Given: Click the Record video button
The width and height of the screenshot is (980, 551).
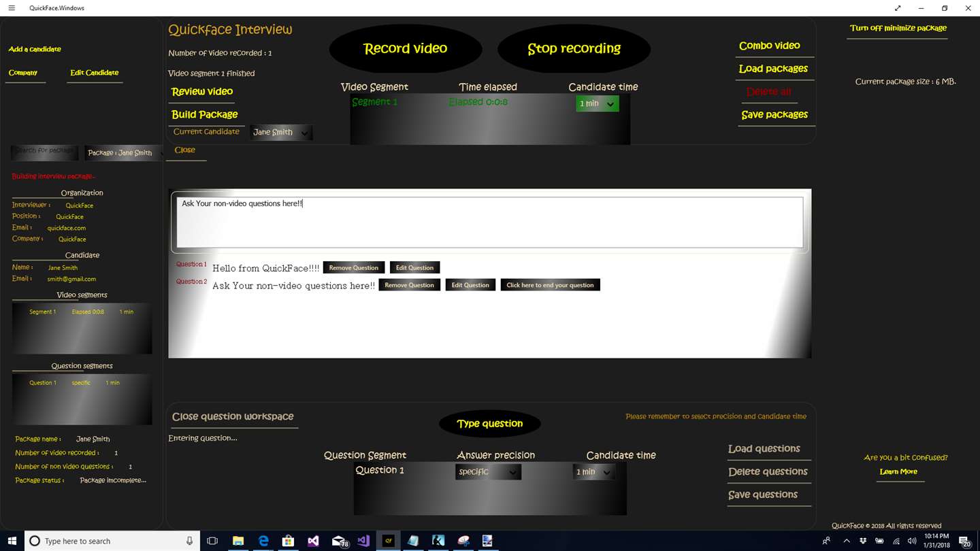Looking at the screenshot, I should (406, 49).
